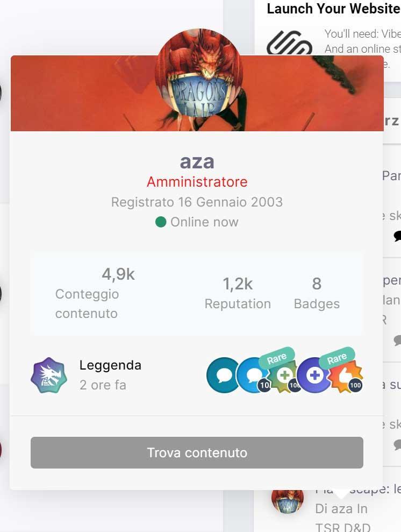
Task: Click the aza dragon profile avatar
Action: click(x=199, y=73)
